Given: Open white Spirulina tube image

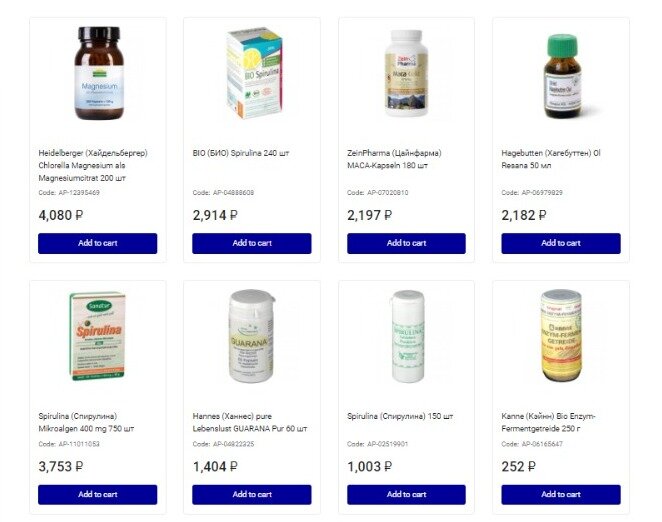Looking at the screenshot, I should pos(407,336).
